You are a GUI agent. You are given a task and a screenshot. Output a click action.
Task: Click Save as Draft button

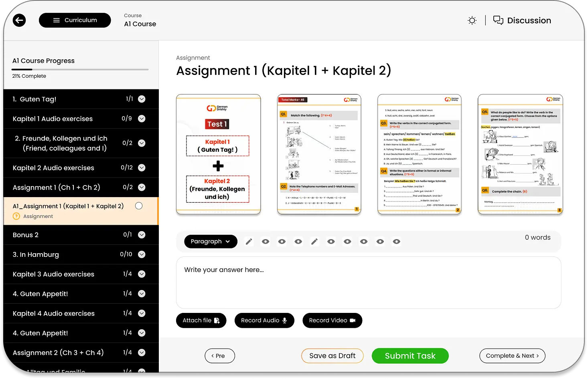pos(333,356)
